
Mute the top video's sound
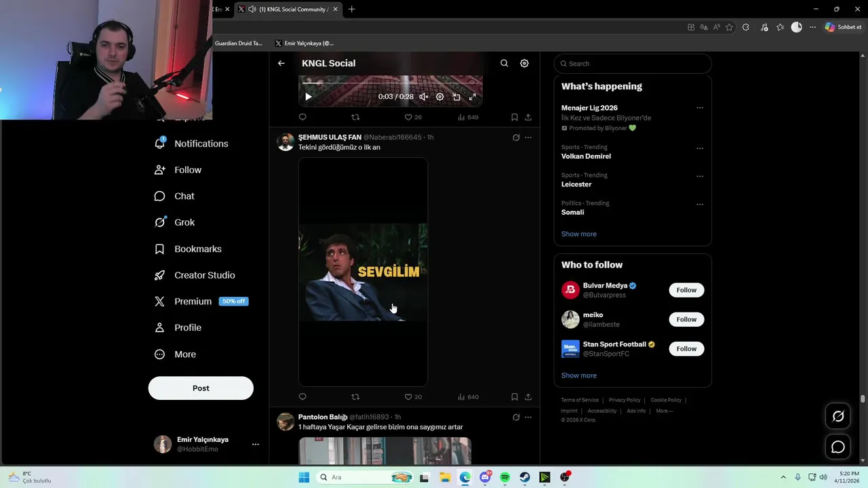(x=423, y=97)
